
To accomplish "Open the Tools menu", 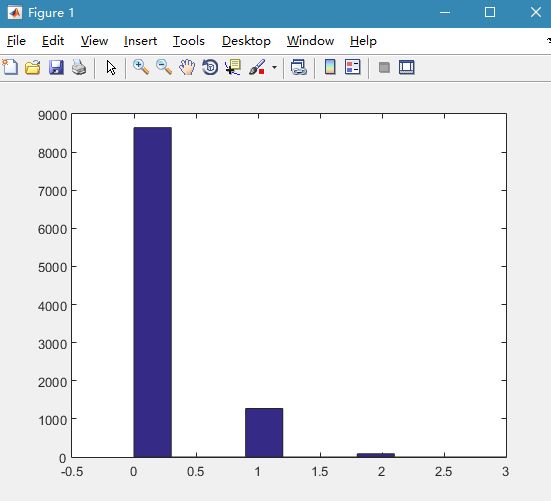I will pos(189,41).
